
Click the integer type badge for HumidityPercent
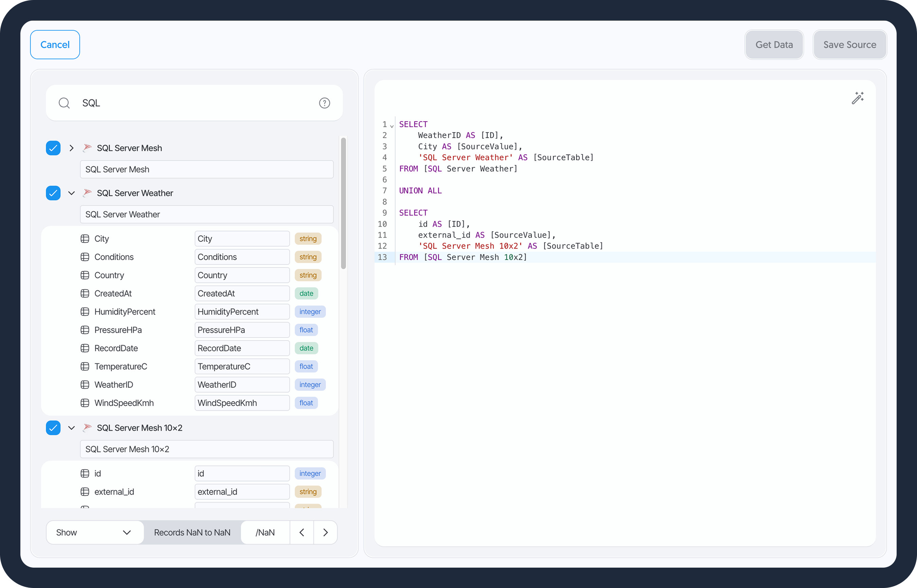(x=310, y=312)
